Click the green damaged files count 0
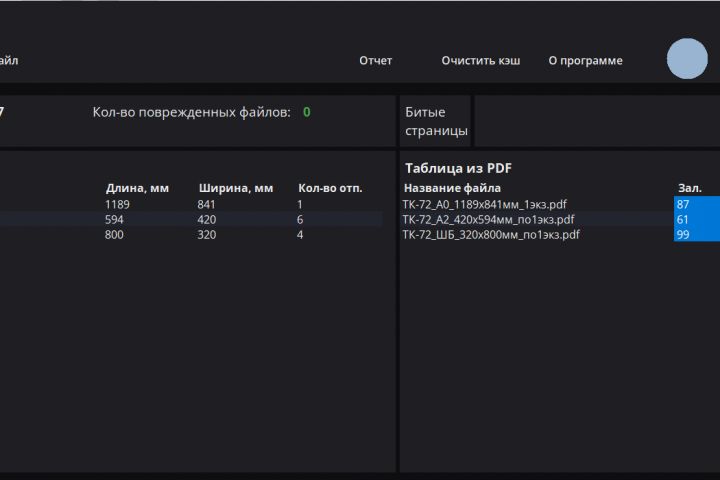The width and height of the screenshot is (720, 480). pyautogui.click(x=307, y=112)
